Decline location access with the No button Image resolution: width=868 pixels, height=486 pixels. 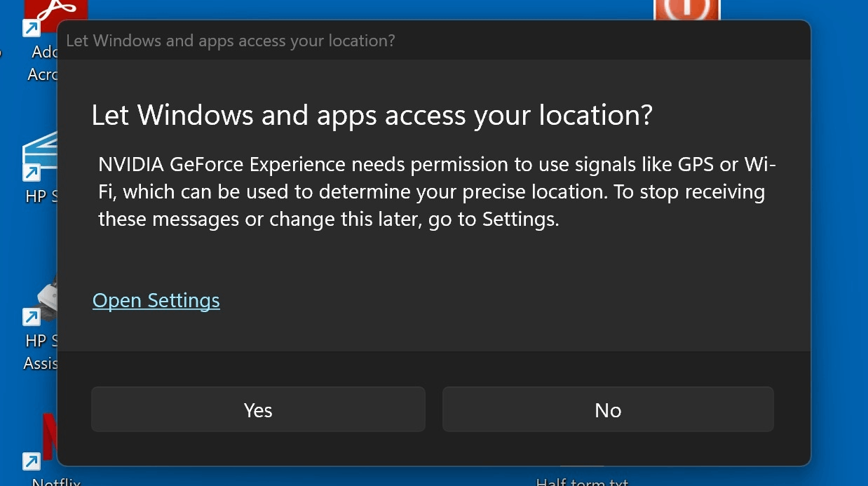click(608, 410)
